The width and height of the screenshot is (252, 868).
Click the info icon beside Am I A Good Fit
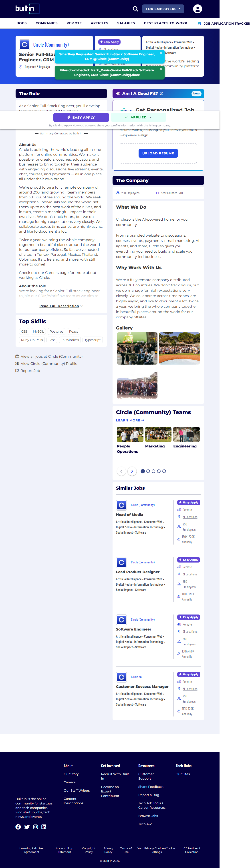(162, 94)
